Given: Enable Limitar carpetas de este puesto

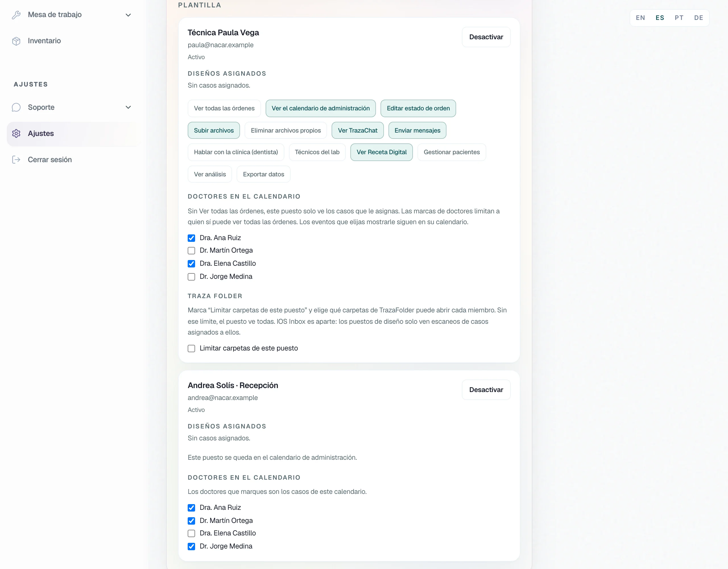Looking at the screenshot, I should tap(191, 349).
